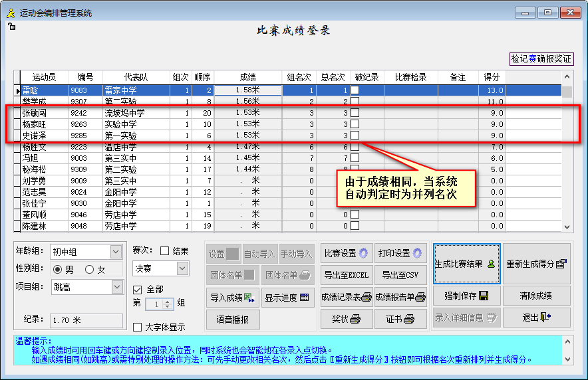
Task: Click 陈建林 athlete name cell
Action: (x=45, y=226)
